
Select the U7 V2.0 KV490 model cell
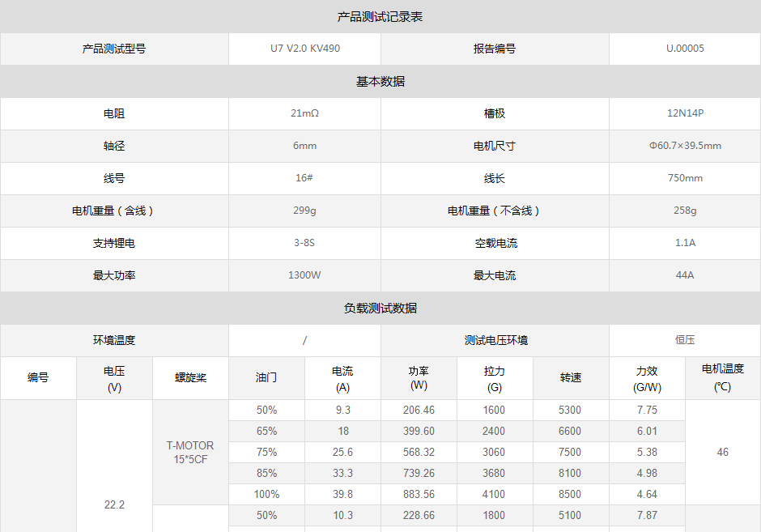click(304, 49)
